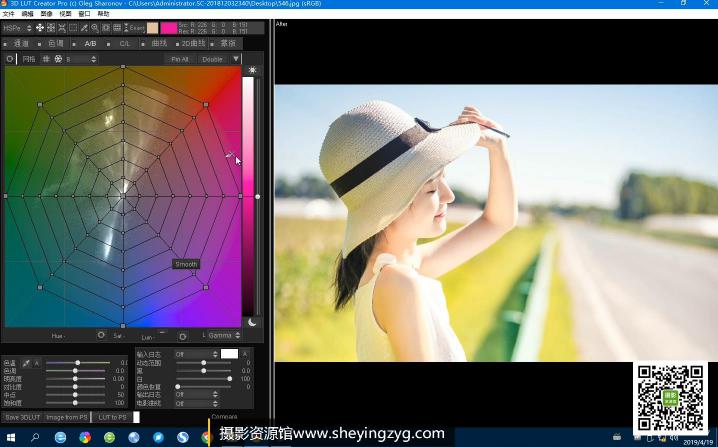
Task: Switch to the 2D曲线 tab
Action: (x=191, y=44)
